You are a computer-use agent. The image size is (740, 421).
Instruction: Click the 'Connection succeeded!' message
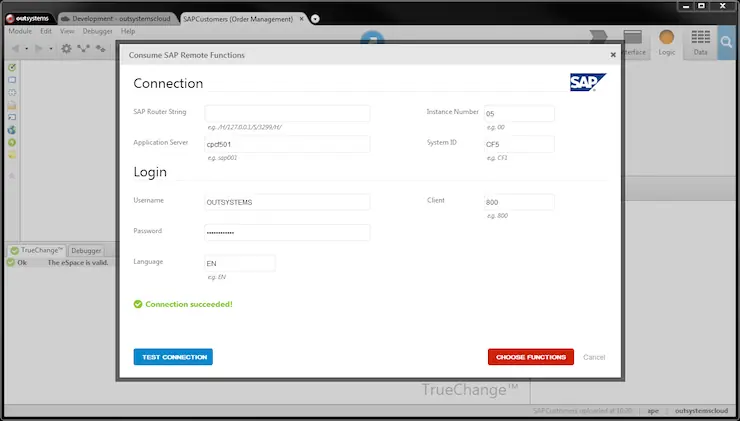click(189, 304)
